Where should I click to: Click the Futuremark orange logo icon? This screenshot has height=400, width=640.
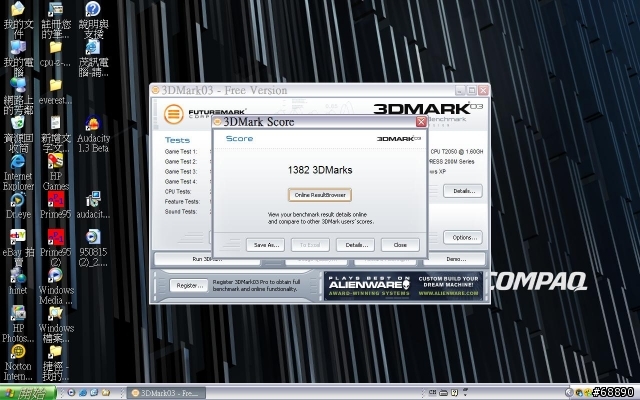tap(173, 114)
